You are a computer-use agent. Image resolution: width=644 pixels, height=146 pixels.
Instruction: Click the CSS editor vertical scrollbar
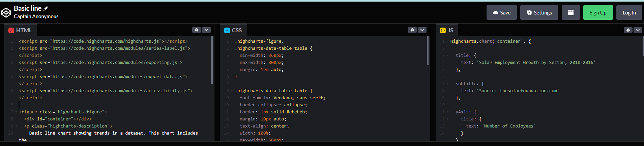coord(428,50)
